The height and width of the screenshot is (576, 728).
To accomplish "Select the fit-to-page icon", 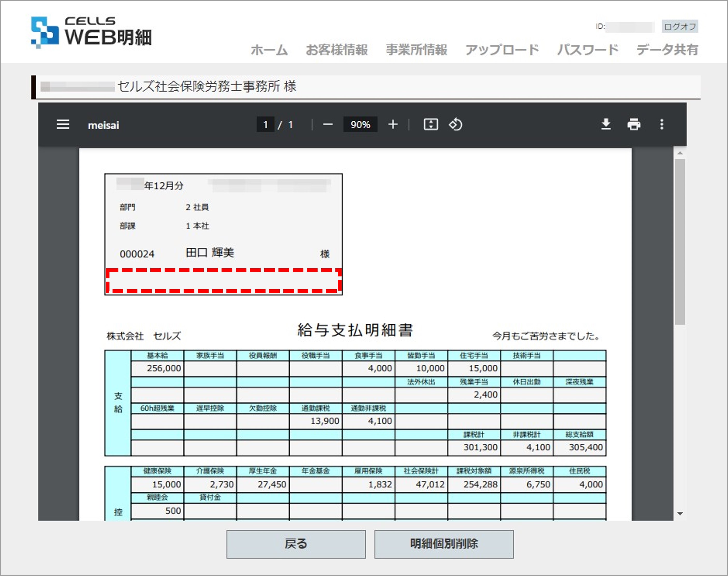I will (x=431, y=124).
